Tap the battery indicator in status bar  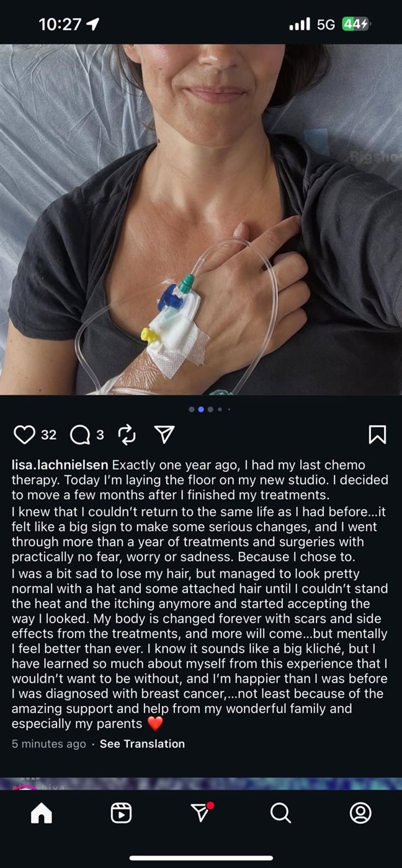(355, 24)
